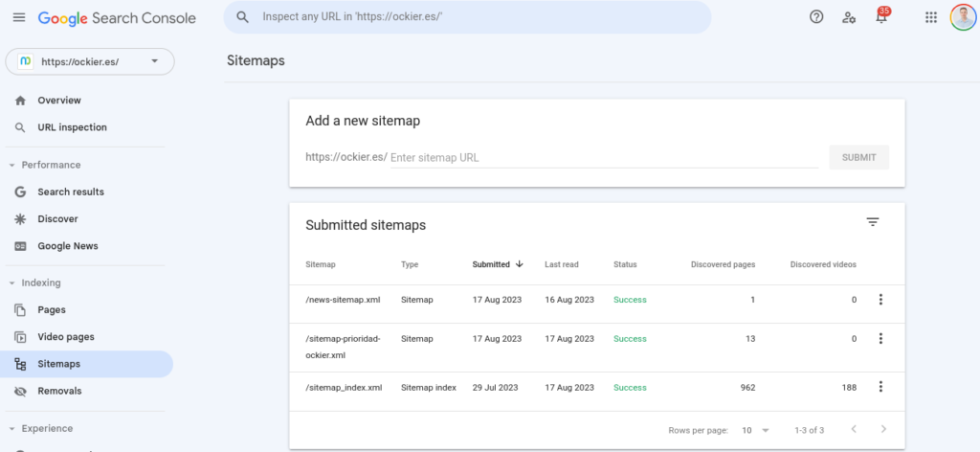980x452 pixels.
Task: Open more options for /sitemap_index.xml
Action: tap(880, 387)
